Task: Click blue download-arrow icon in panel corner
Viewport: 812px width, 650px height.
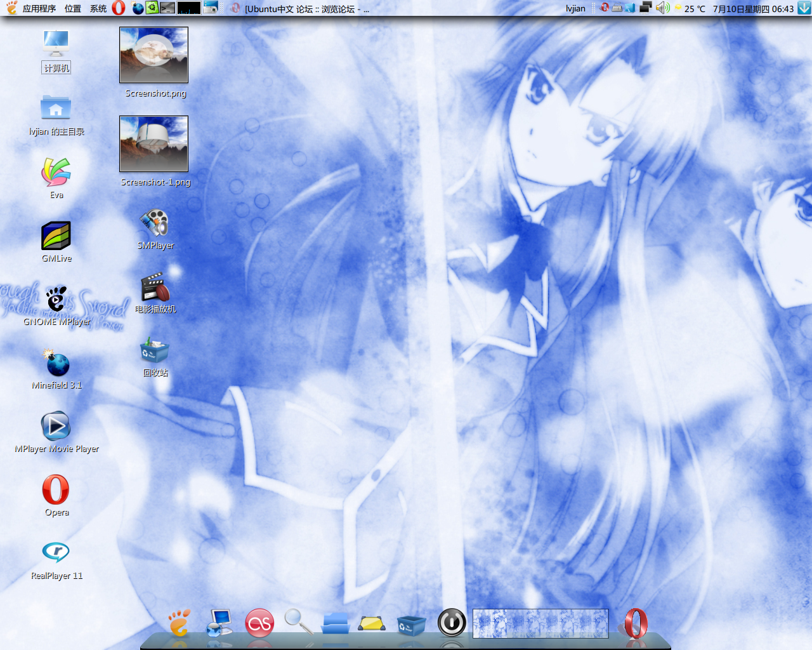Action: (804, 8)
